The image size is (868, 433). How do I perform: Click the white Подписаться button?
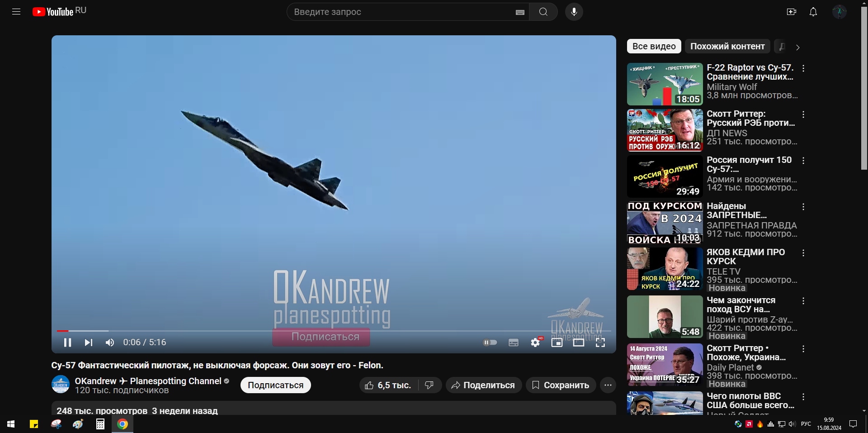tap(276, 385)
